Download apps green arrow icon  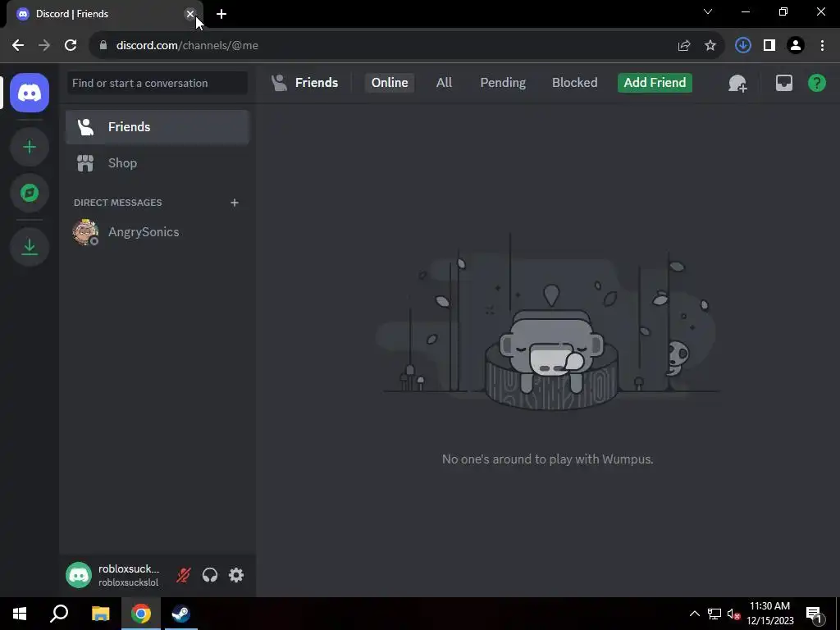pyautogui.click(x=30, y=247)
